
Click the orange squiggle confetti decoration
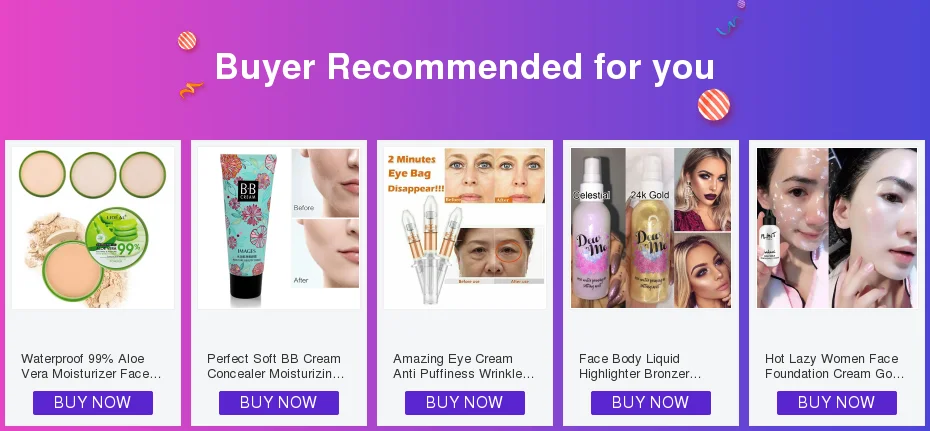191,90
